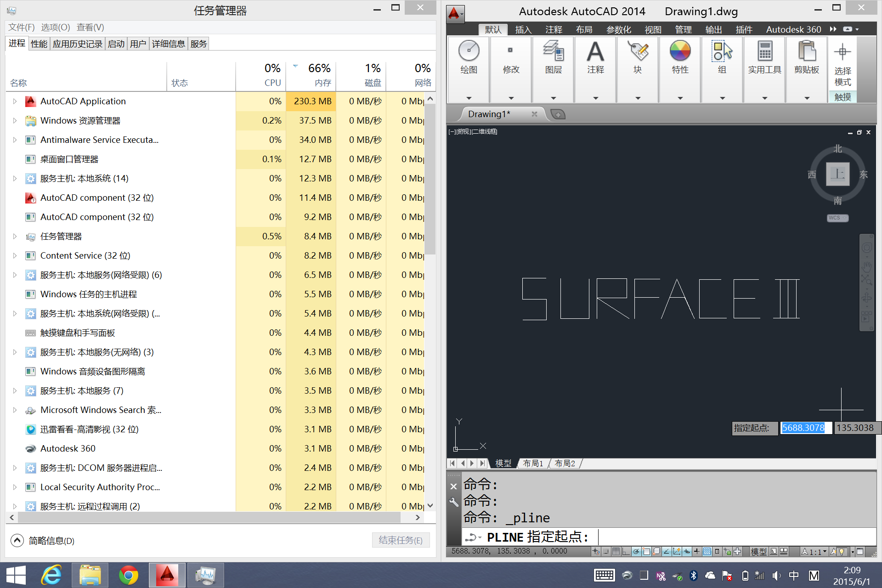
Task: Click the Clean Screen icon in status bar
Action: click(x=860, y=552)
